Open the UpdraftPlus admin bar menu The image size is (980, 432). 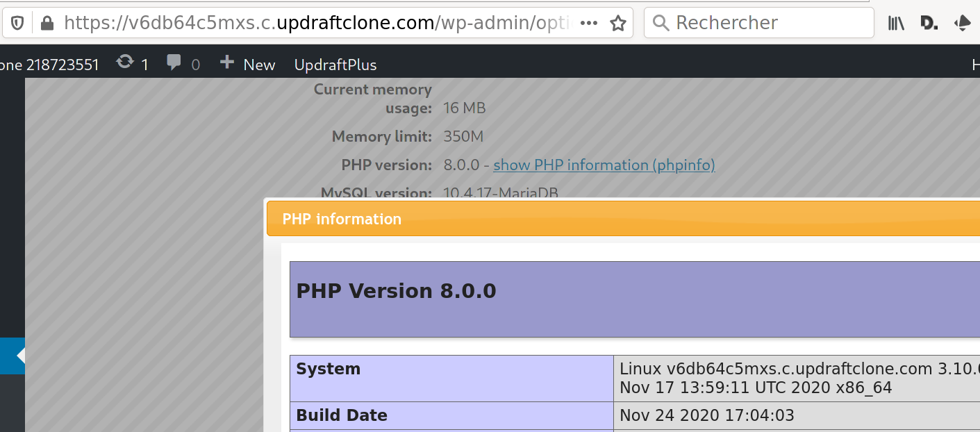tap(335, 65)
